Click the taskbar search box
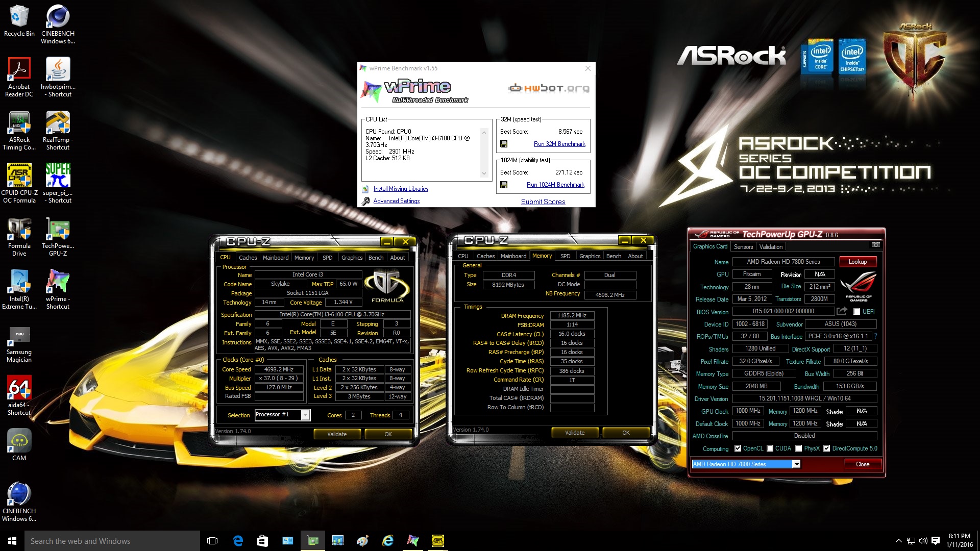 click(112, 541)
